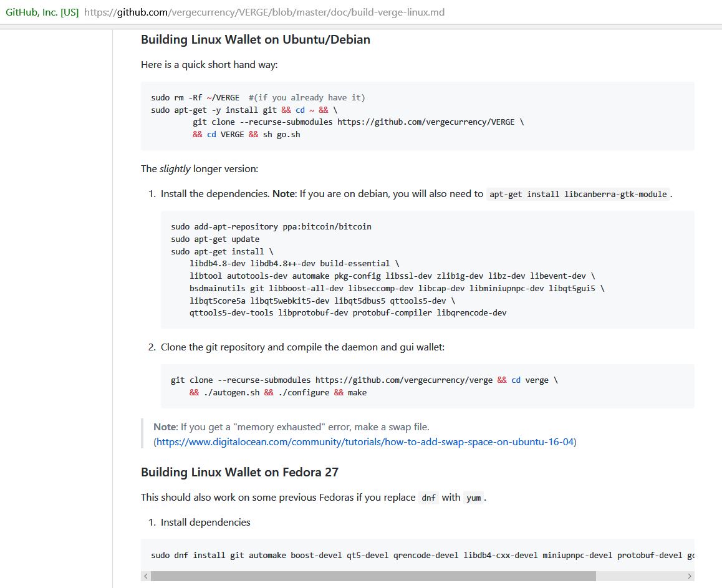722x588 pixels.
Task: Click the URL in the address bar
Action: 264,12
